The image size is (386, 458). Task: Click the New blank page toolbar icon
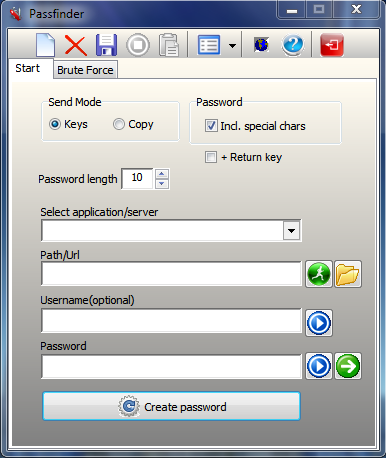pyautogui.click(x=46, y=45)
